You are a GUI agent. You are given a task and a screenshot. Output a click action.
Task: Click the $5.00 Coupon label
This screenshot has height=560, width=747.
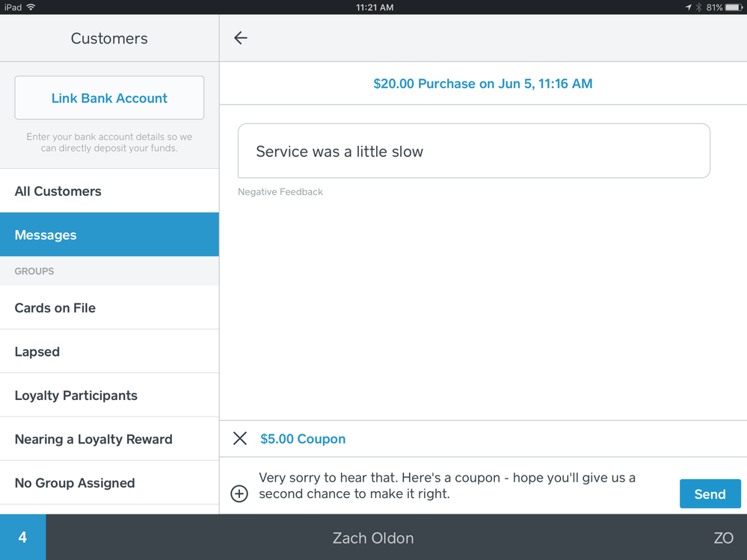(x=303, y=439)
